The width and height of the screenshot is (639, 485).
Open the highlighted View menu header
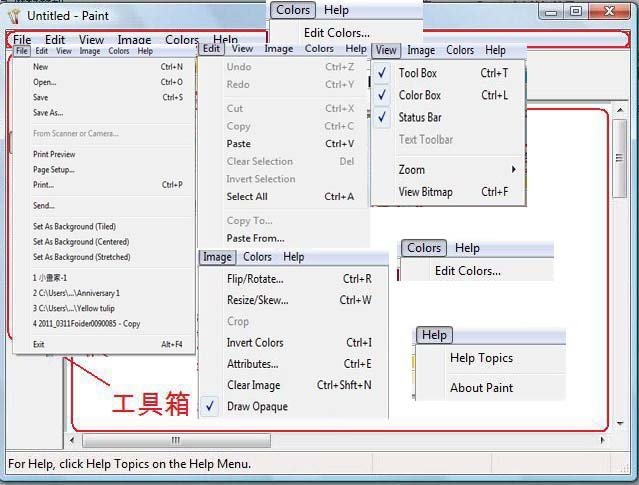(x=386, y=50)
